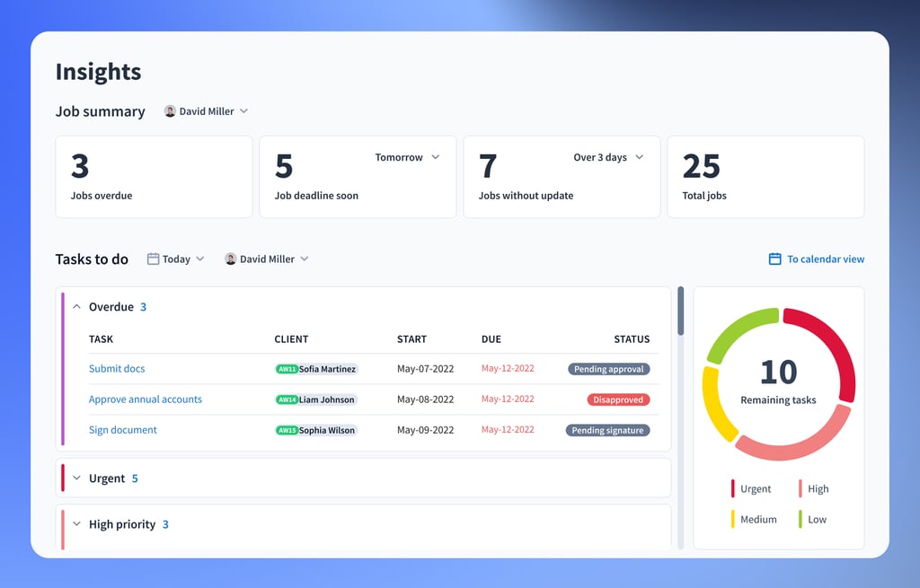Expand the Urgent task section
This screenshot has height=588, width=920.
(x=76, y=478)
